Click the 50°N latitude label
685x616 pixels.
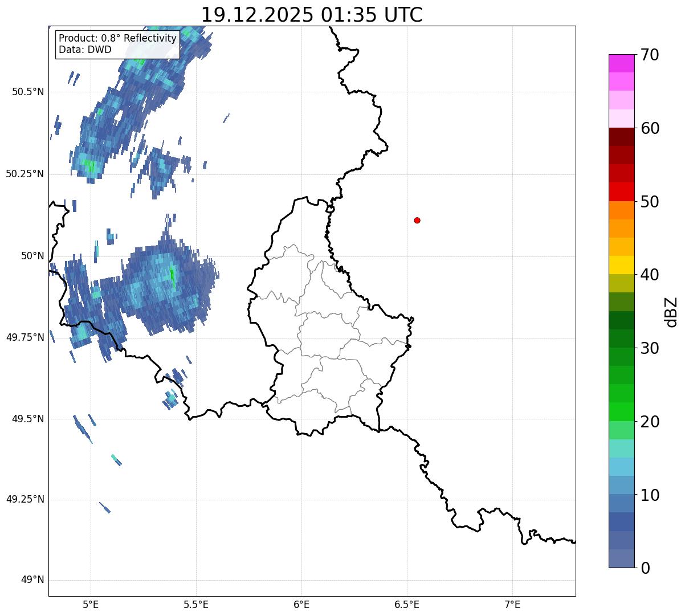tap(33, 256)
